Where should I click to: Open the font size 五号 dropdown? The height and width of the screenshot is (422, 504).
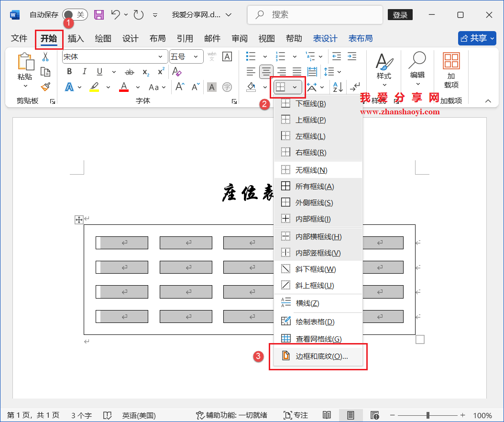click(196, 57)
